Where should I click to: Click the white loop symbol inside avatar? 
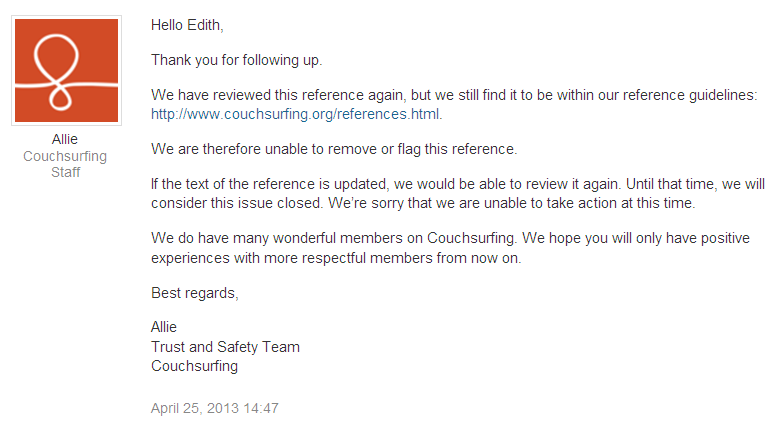point(56,72)
